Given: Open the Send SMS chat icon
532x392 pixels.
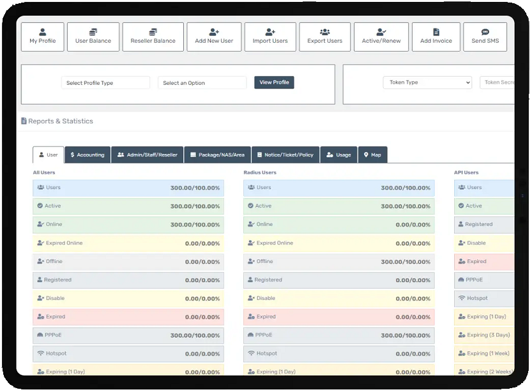Looking at the screenshot, I should click(485, 32).
